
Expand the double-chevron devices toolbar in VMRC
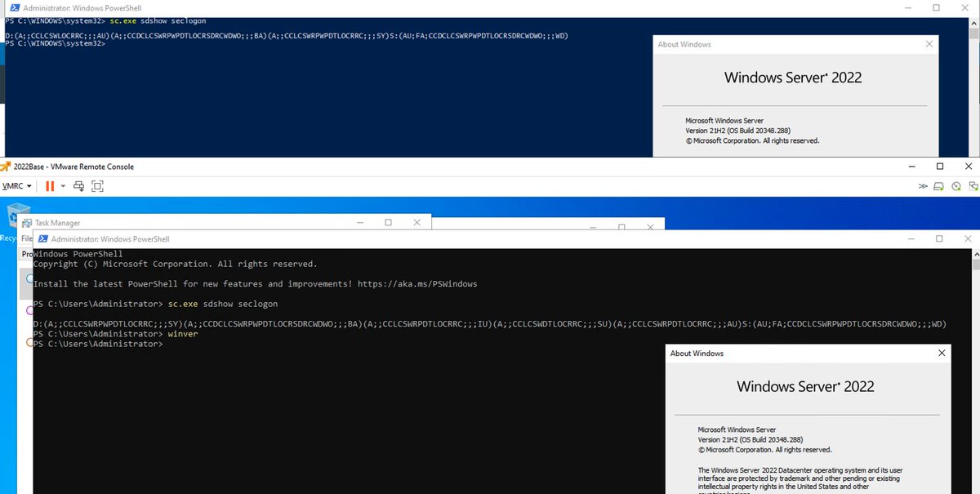point(924,186)
